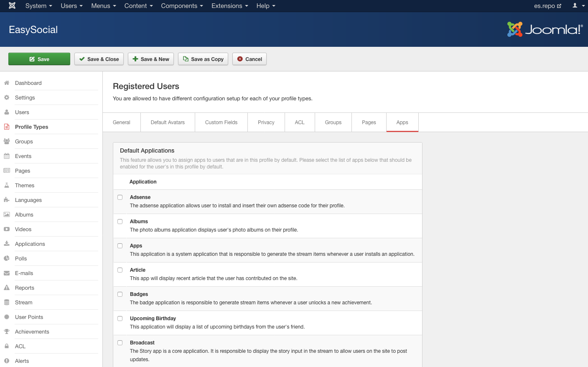This screenshot has height=367, width=588.
Task: Click the Profile Types document icon
Action: 7,127
